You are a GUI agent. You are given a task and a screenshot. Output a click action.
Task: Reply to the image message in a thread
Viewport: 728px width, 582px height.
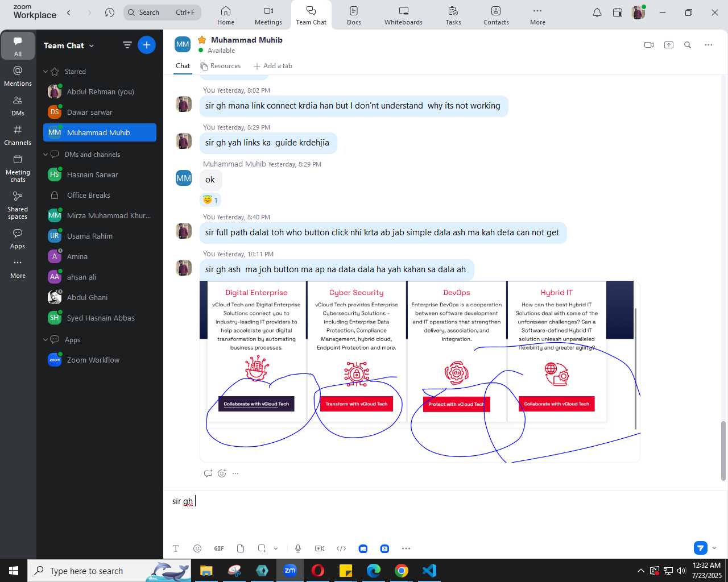pyautogui.click(x=208, y=473)
